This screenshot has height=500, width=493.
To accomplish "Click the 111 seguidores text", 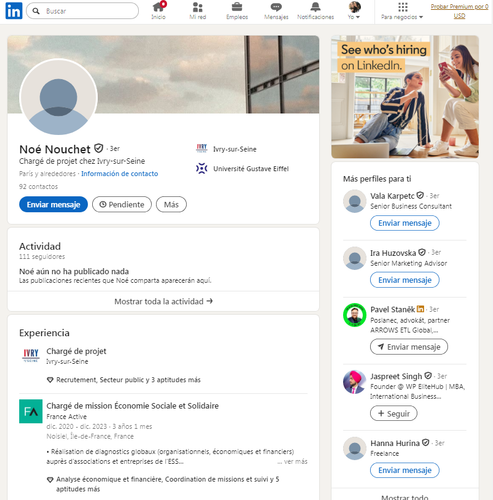I will click(42, 257).
